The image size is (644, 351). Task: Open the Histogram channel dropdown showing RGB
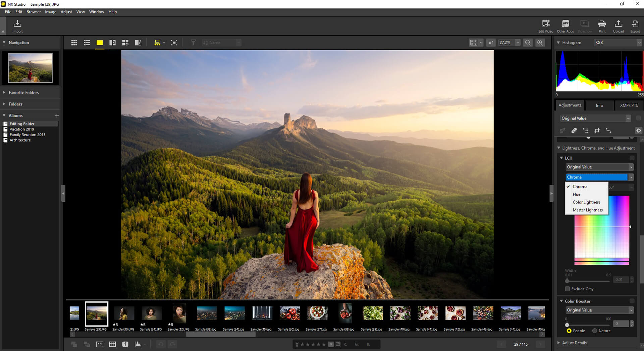pyautogui.click(x=616, y=42)
